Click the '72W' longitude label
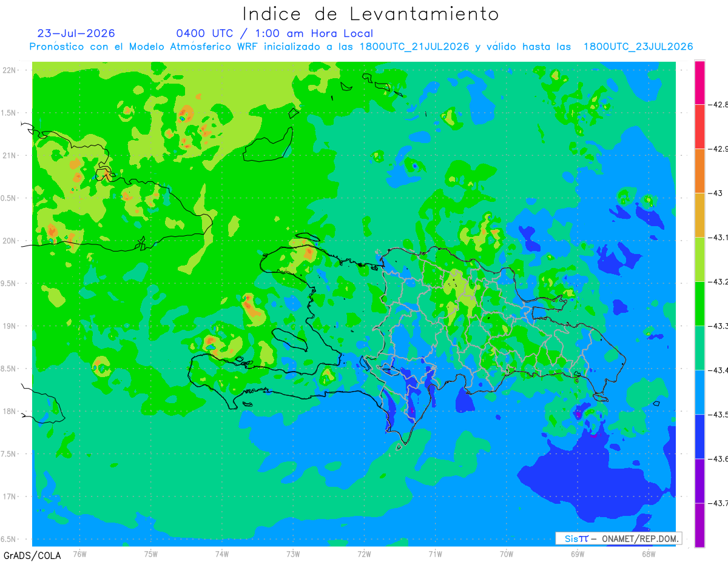 point(364,554)
